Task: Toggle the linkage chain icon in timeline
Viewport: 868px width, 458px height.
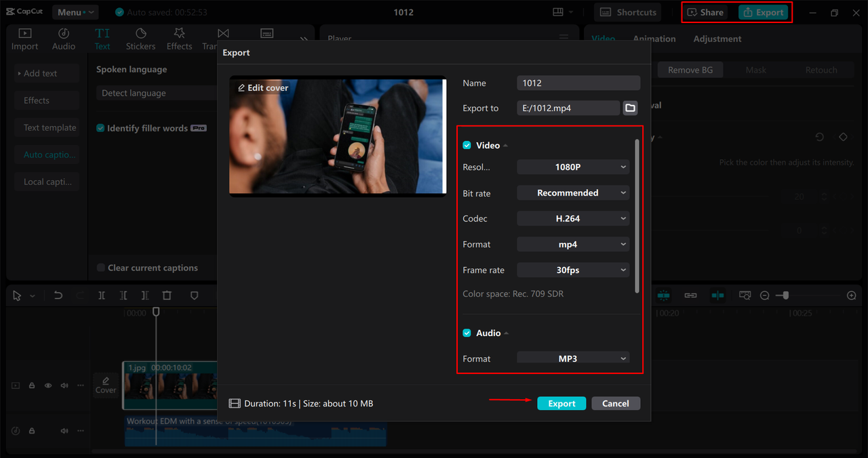Action: [690, 295]
